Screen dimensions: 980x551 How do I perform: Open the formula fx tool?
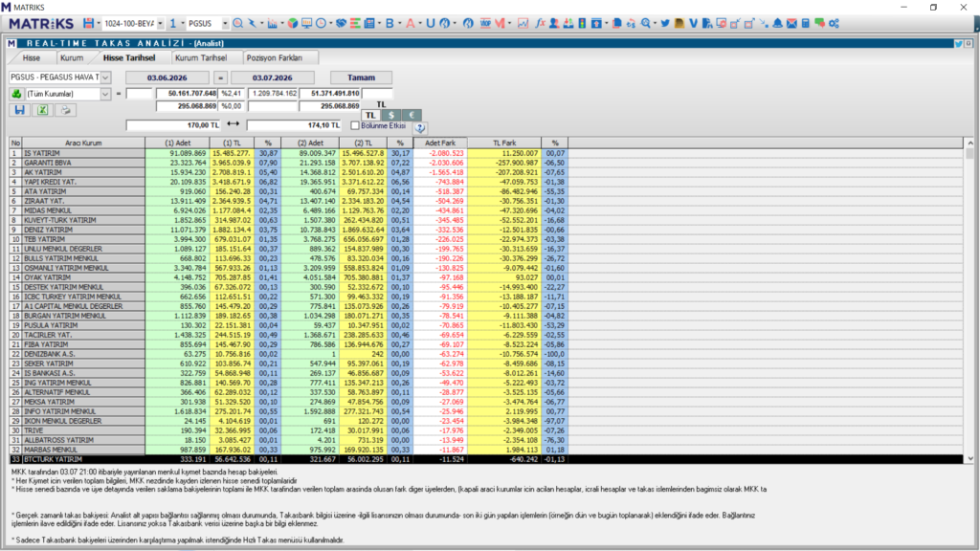pos(540,23)
